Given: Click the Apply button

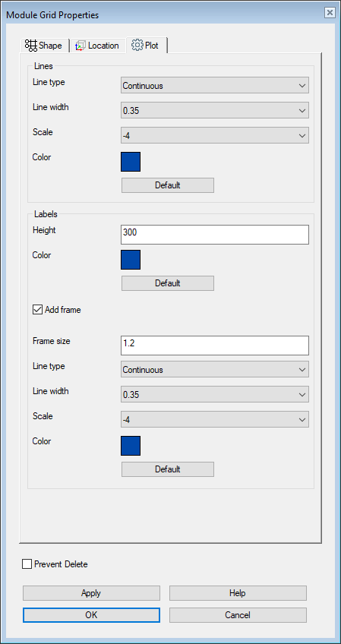Looking at the screenshot, I should tap(91, 593).
